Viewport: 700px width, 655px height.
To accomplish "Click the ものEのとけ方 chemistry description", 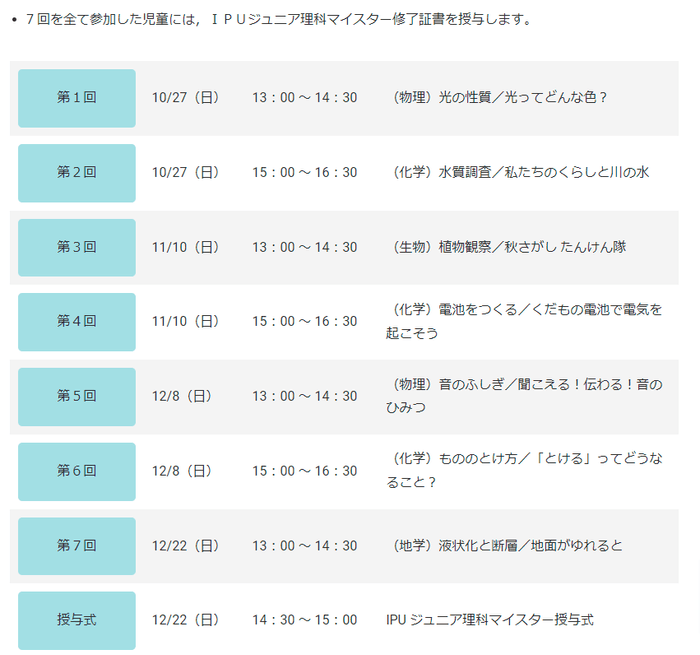I will (524, 471).
